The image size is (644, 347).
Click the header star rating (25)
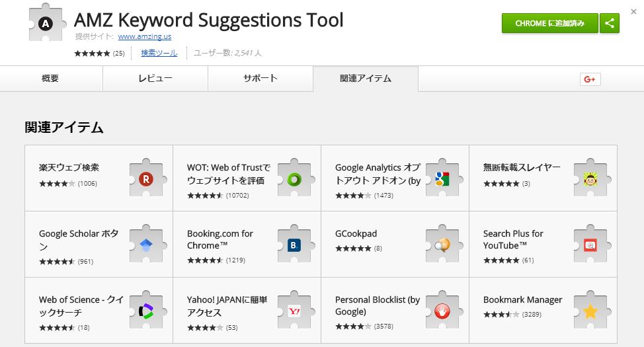[99, 54]
